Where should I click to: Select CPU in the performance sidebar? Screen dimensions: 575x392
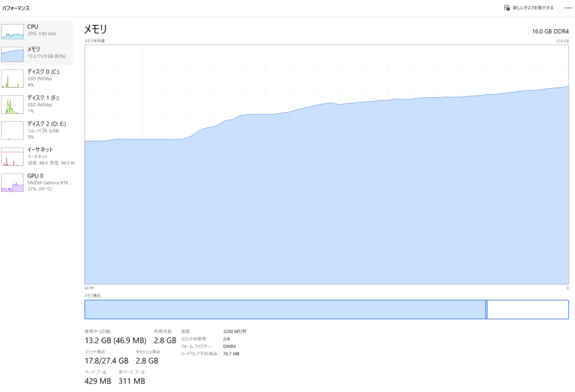point(37,32)
